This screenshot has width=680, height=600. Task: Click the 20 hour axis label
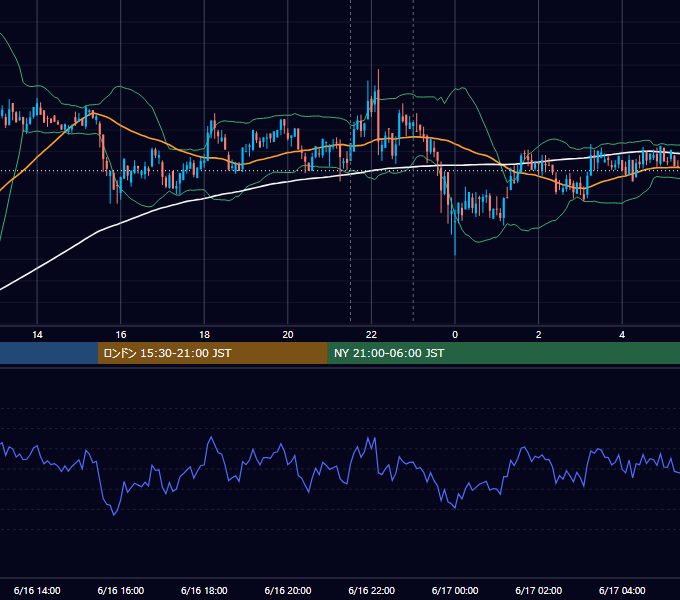click(x=288, y=335)
